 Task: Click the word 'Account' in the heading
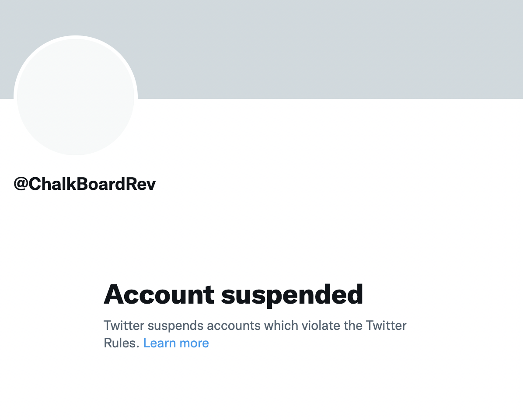tap(159, 294)
